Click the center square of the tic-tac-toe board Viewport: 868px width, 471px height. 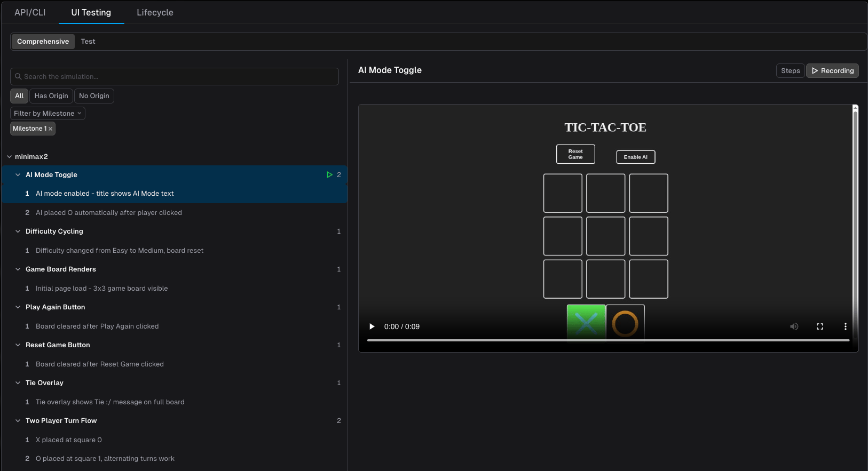tap(606, 236)
